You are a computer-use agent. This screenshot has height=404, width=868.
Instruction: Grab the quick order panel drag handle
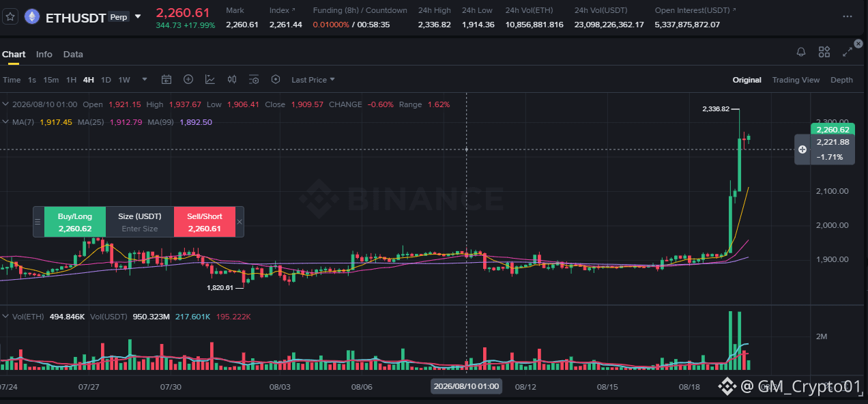38,222
